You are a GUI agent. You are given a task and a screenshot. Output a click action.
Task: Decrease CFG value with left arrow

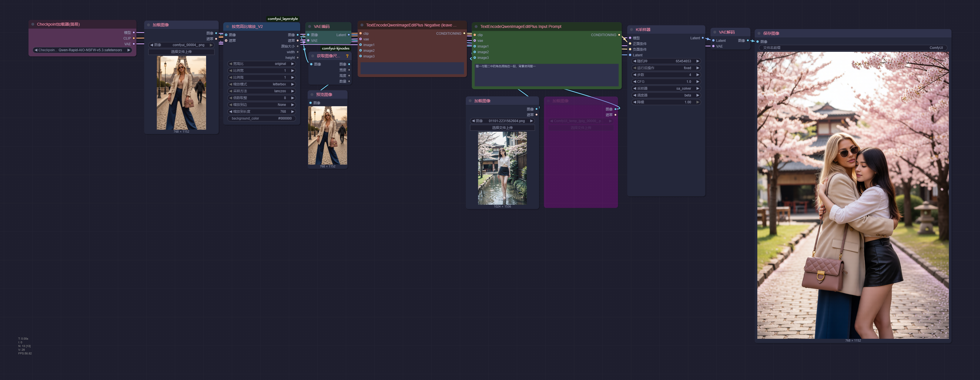635,82
